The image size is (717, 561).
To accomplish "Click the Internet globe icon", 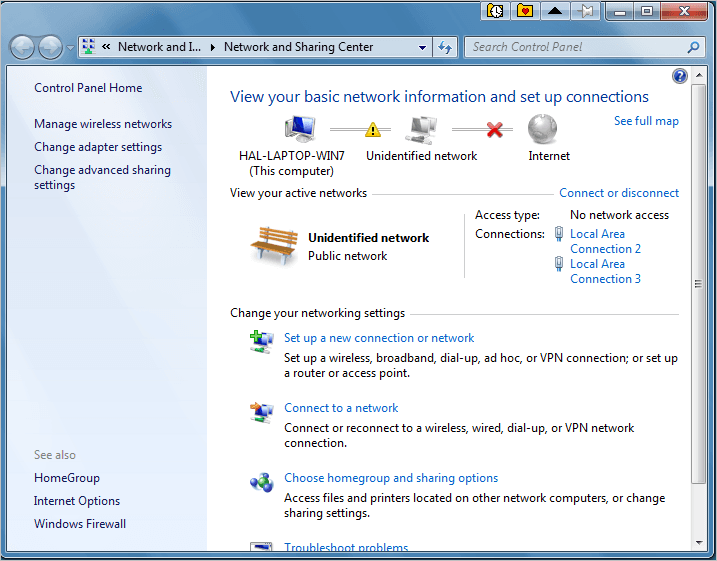I will tap(542, 128).
